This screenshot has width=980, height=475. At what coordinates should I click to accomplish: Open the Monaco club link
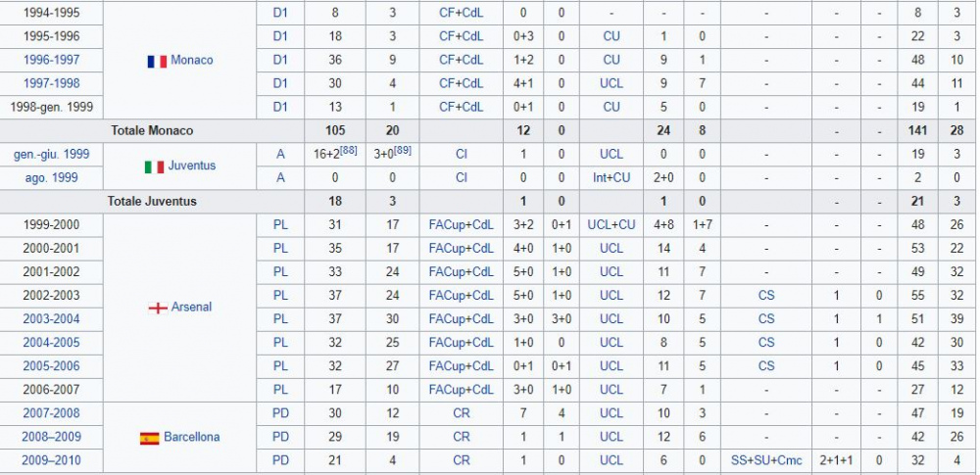pyautogui.click(x=192, y=61)
